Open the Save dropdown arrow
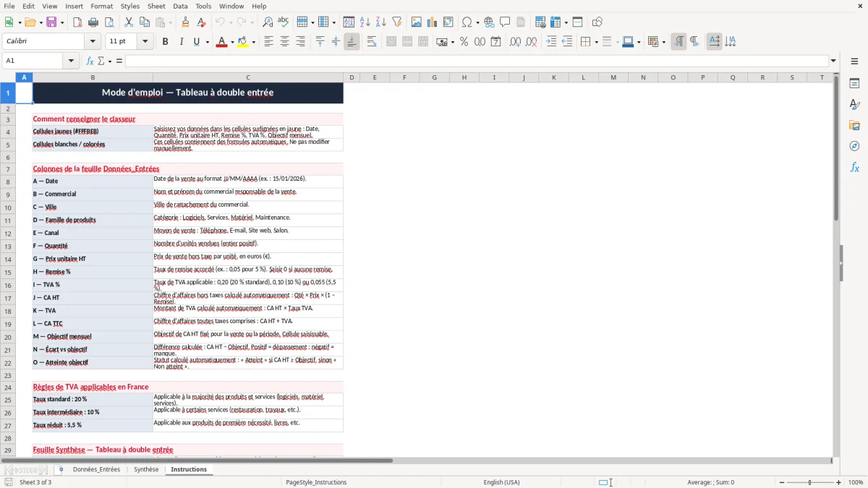 click(61, 22)
